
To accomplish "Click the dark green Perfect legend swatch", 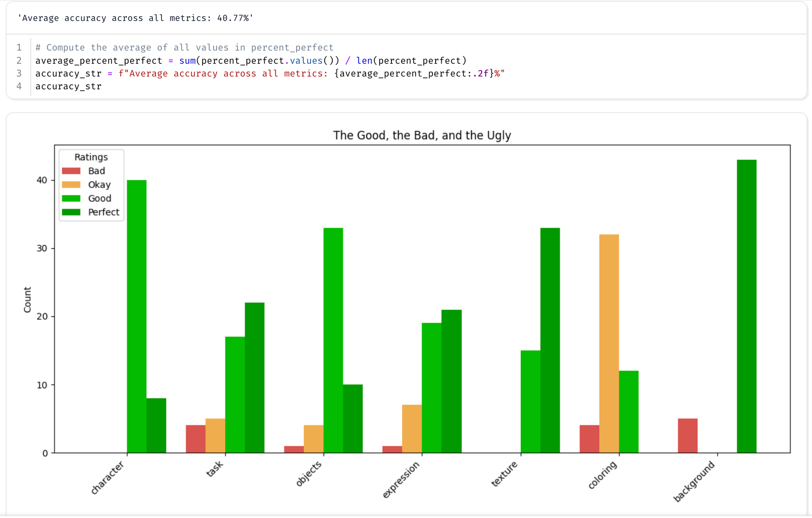I will 71,212.
